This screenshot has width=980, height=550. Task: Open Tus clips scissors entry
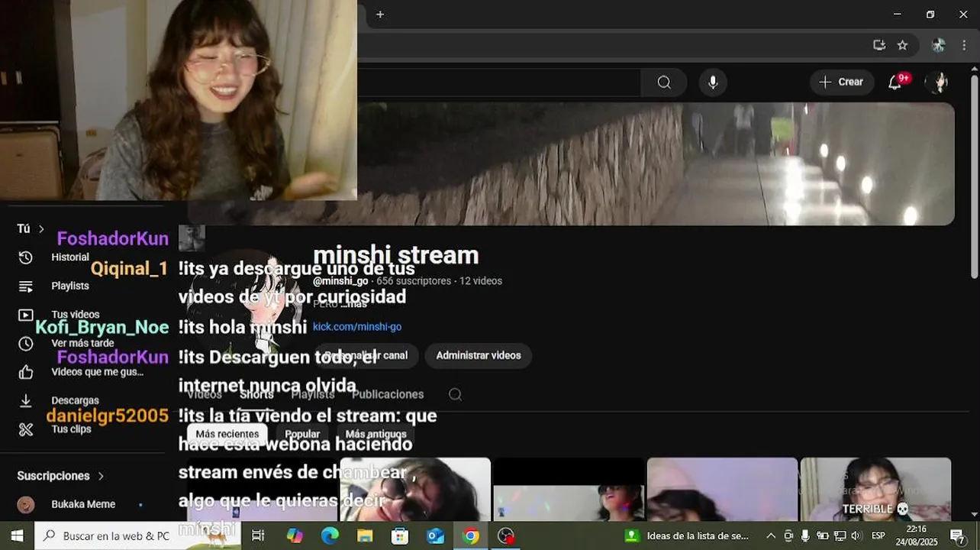(x=71, y=429)
